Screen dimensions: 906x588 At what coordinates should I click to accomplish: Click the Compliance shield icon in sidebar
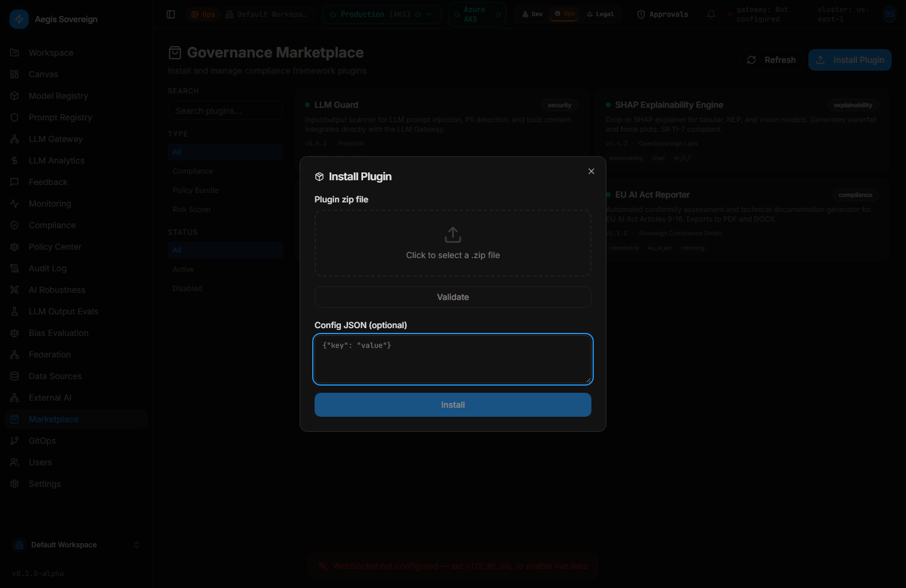pyautogui.click(x=14, y=225)
